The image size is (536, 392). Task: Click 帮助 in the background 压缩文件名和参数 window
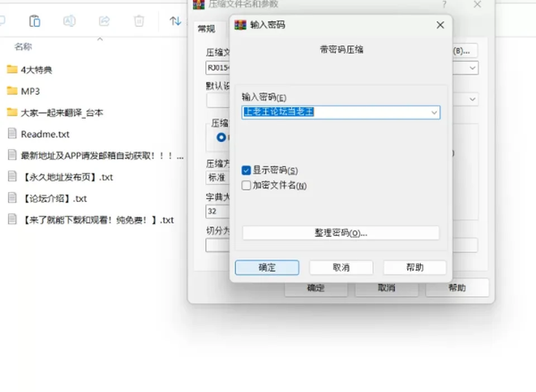tap(457, 288)
